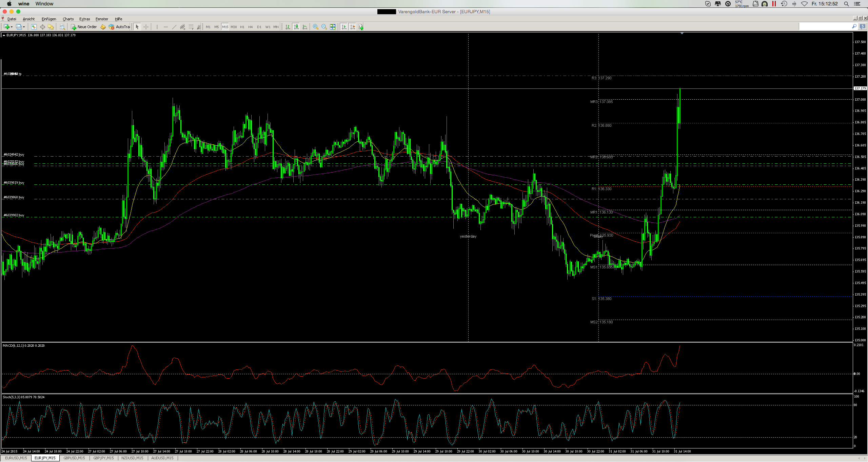Open a New Order window

coord(84,27)
